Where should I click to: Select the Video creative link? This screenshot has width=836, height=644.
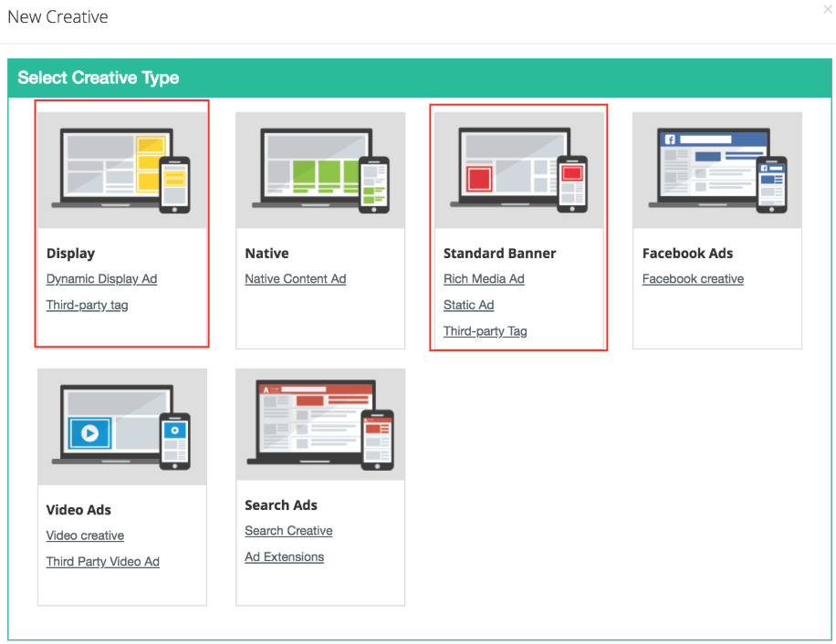tap(85, 535)
